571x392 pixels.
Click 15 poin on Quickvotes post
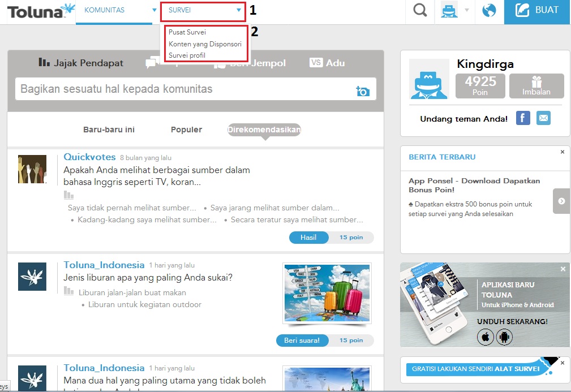[x=351, y=238]
